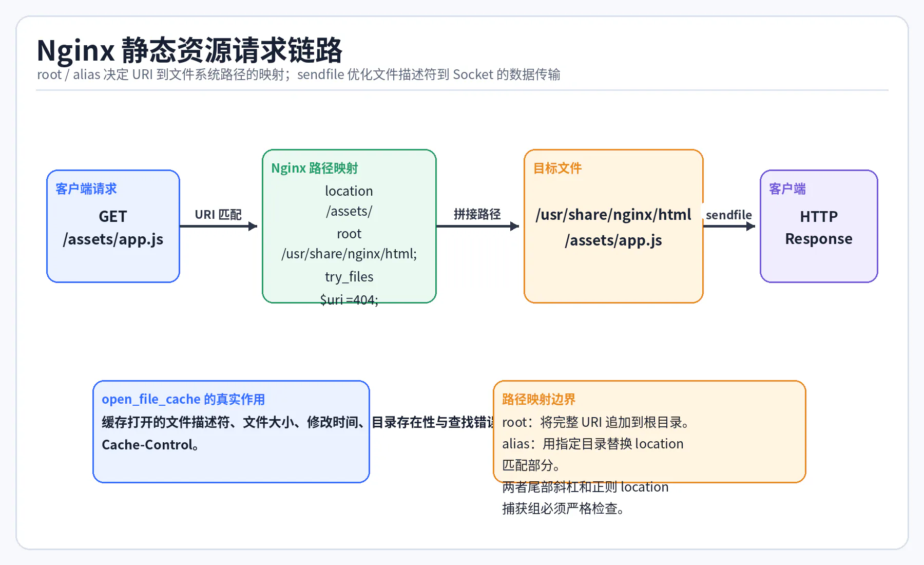Click the line 'root：将完整 URI 追加到根目录。'
The width and height of the screenshot is (924, 565).
point(596,422)
